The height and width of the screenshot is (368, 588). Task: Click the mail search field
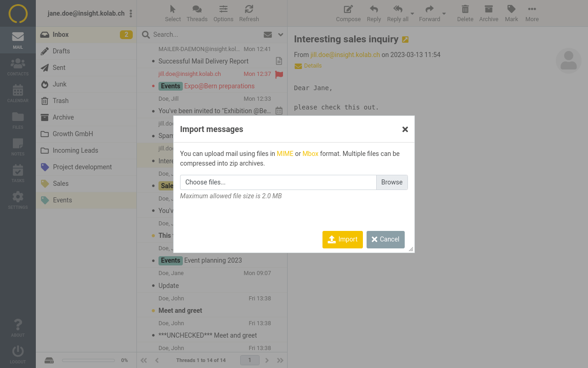[206, 34]
